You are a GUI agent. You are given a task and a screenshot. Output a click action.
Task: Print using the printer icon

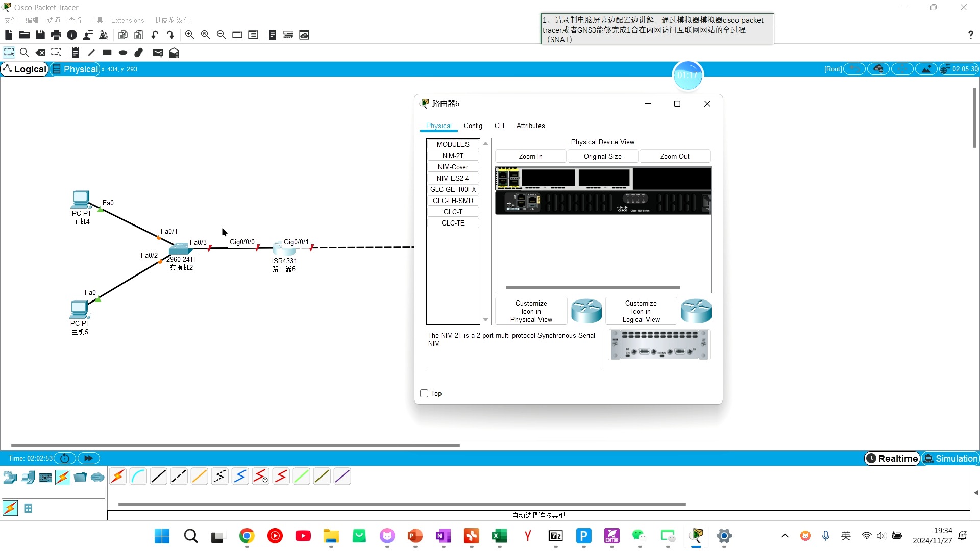coord(56,35)
